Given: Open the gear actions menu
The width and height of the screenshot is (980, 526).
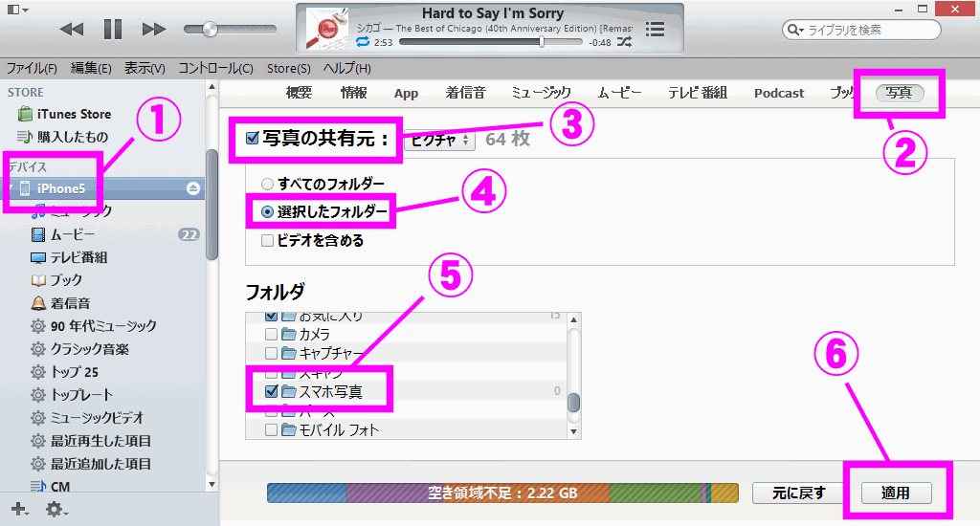Looking at the screenshot, I should (56, 510).
